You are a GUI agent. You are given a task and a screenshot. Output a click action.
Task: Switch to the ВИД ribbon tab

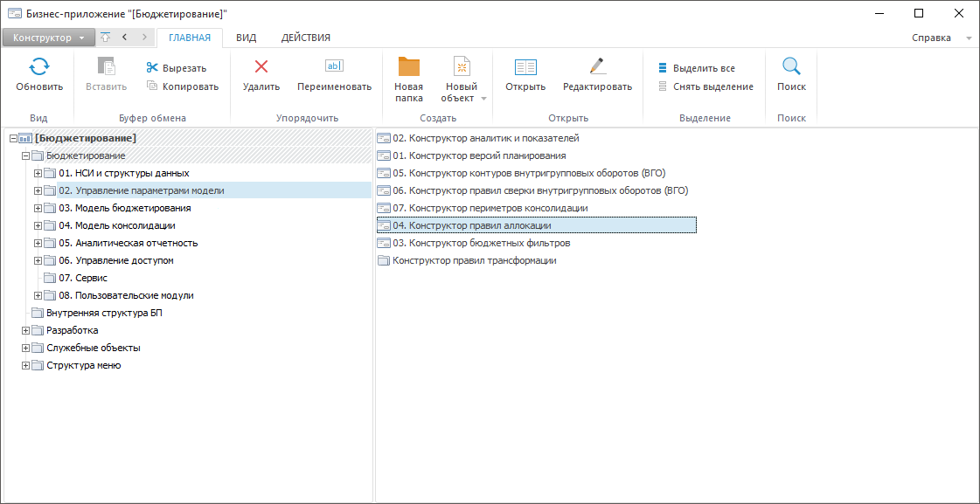pos(246,38)
